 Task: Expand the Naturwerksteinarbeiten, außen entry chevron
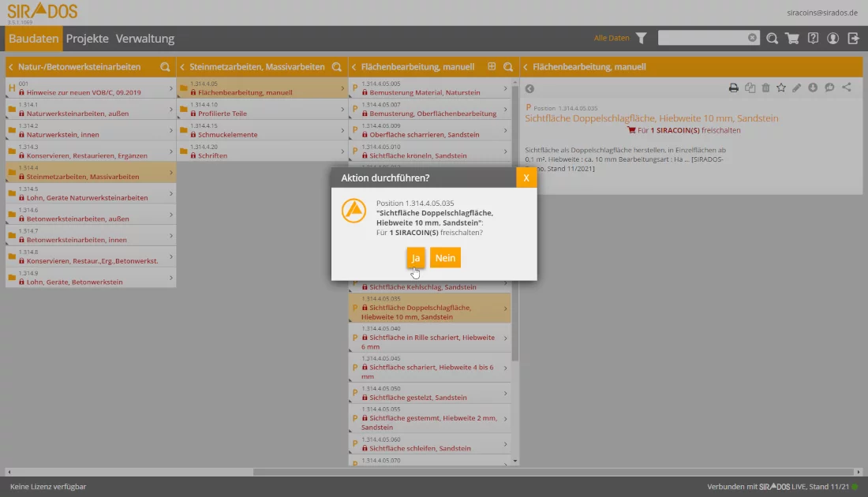pos(171,109)
